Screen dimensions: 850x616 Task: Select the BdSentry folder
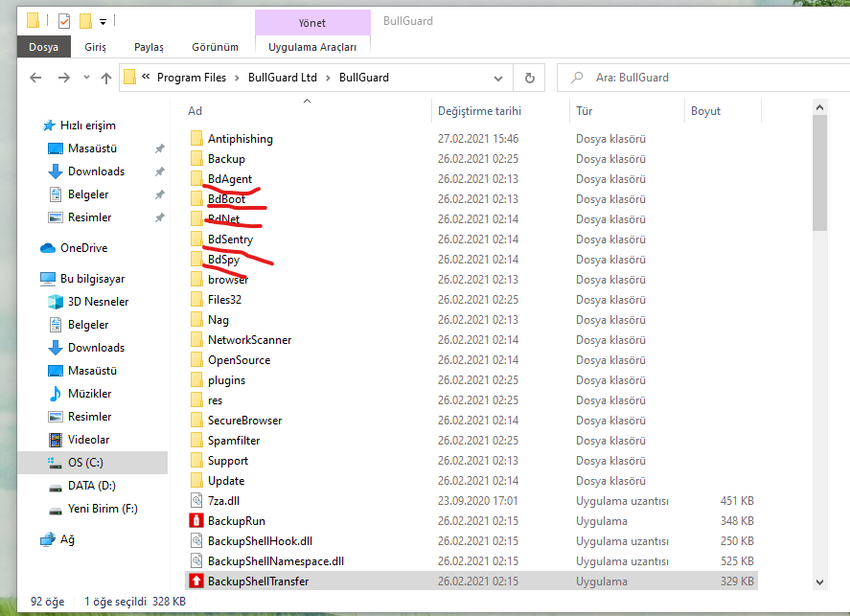click(x=230, y=239)
